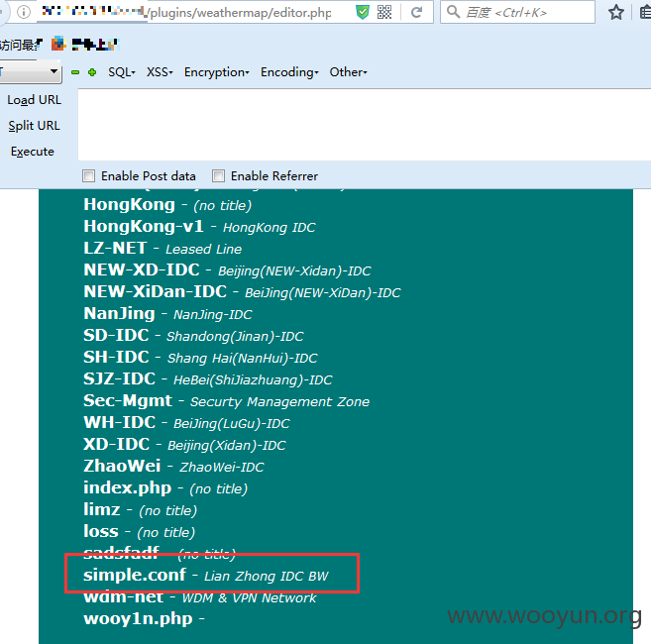This screenshot has height=644, width=651.
Task: Click the 'WDM & VPN Network' title text
Action: pos(250,598)
